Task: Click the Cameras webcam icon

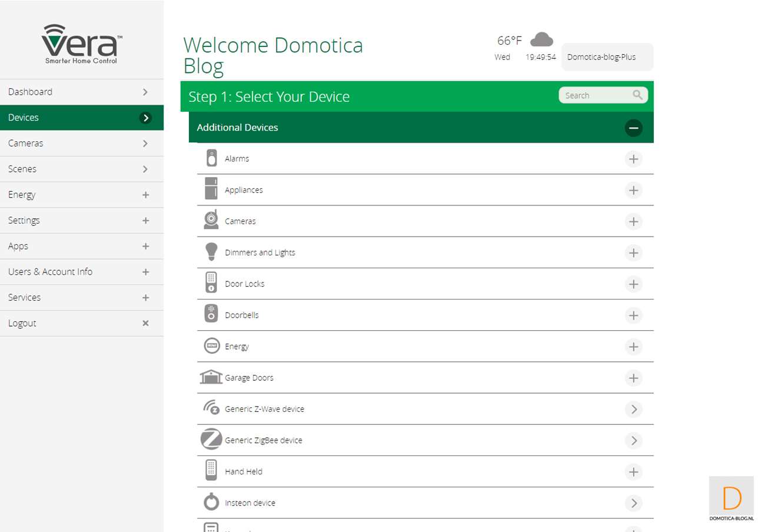Action: [211, 220]
